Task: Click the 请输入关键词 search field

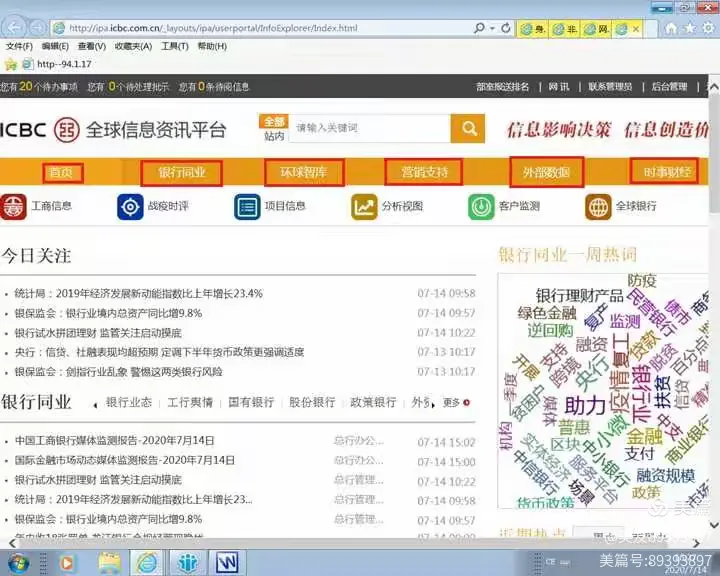Action: click(x=370, y=128)
